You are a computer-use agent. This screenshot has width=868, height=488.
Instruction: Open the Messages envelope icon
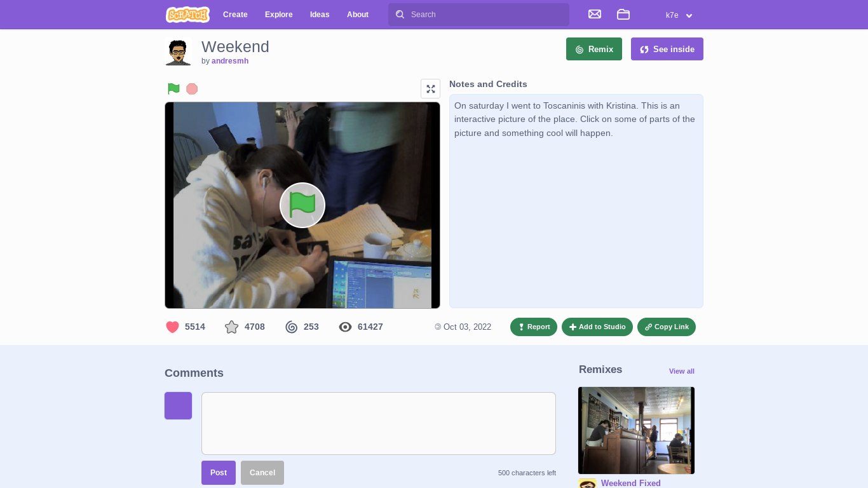pyautogui.click(x=595, y=14)
